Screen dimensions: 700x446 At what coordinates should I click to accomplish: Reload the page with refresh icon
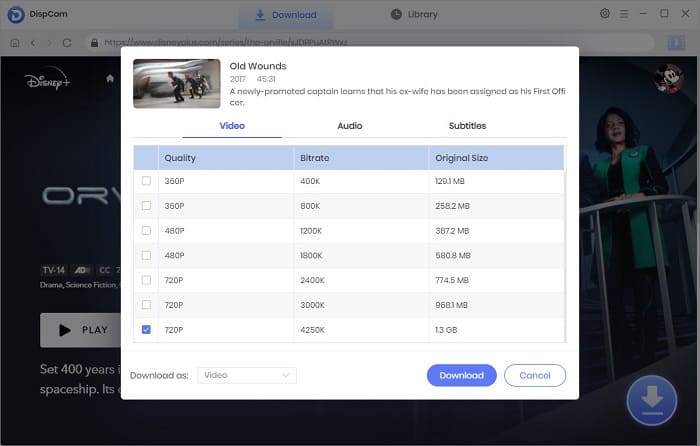tap(67, 43)
